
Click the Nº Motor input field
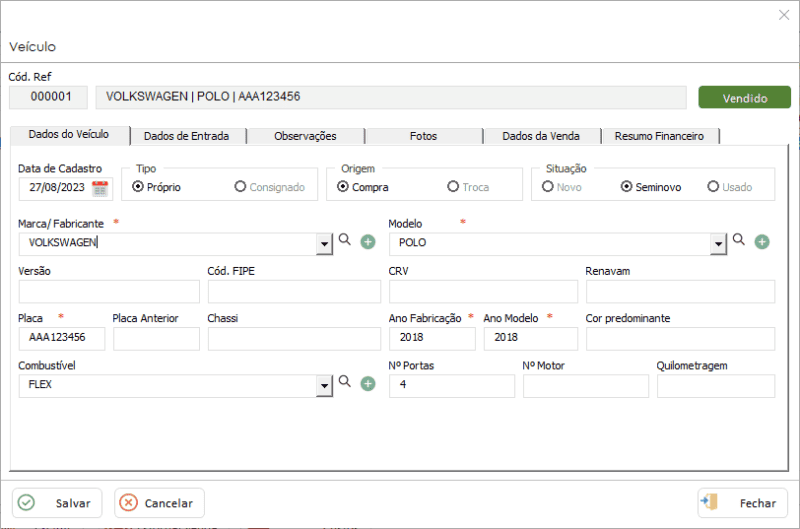click(586, 386)
